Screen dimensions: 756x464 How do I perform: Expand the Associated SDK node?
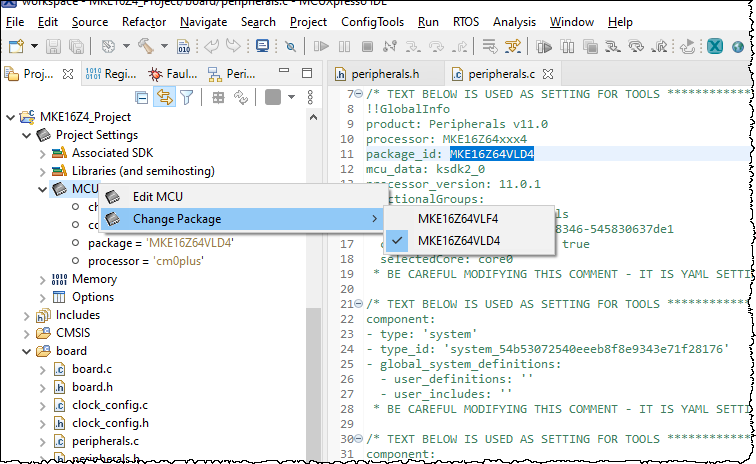[x=42, y=154]
